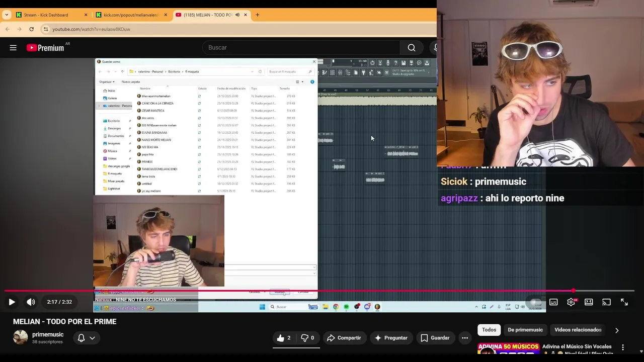Click the red video progress bar scrubber
This screenshot has height=362, width=644.
(x=574, y=291)
